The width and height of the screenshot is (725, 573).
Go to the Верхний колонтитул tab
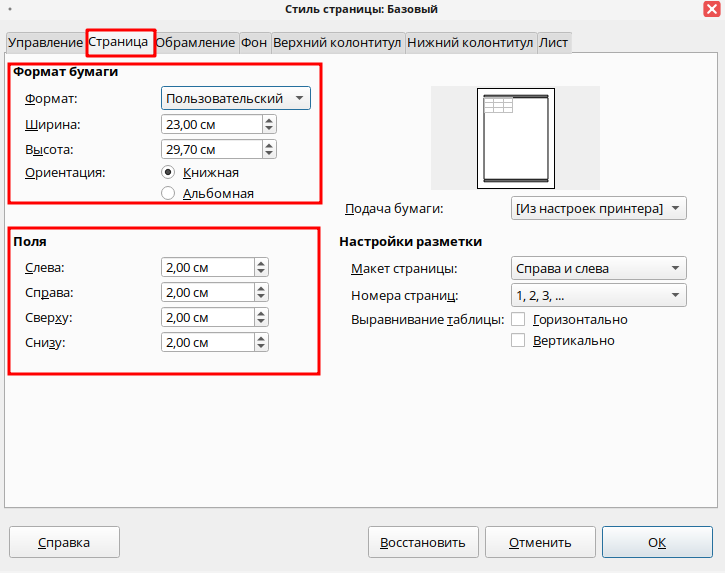(x=336, y=43)
